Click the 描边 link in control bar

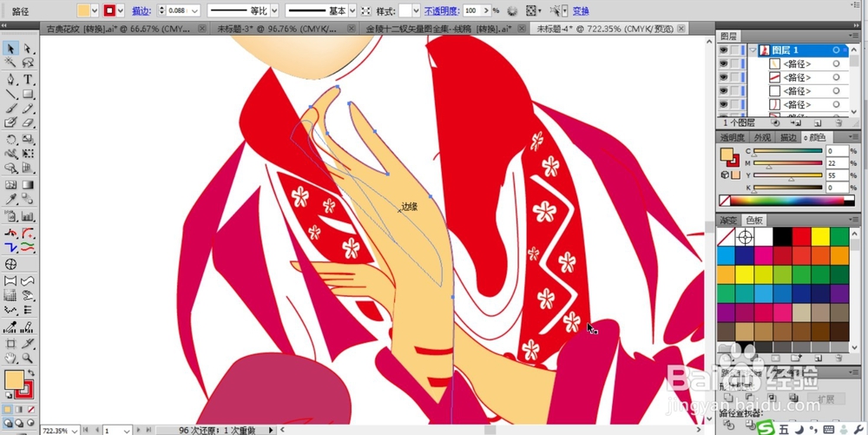pos(141,10)
